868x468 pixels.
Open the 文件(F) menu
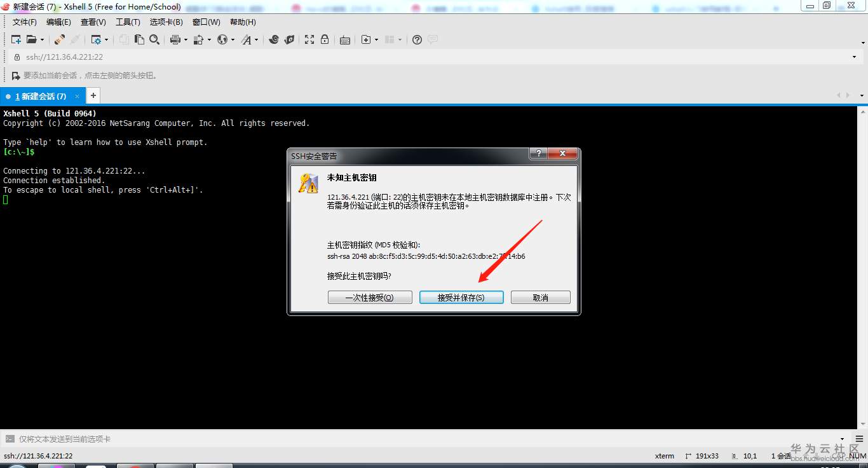[x=25, y=22]
